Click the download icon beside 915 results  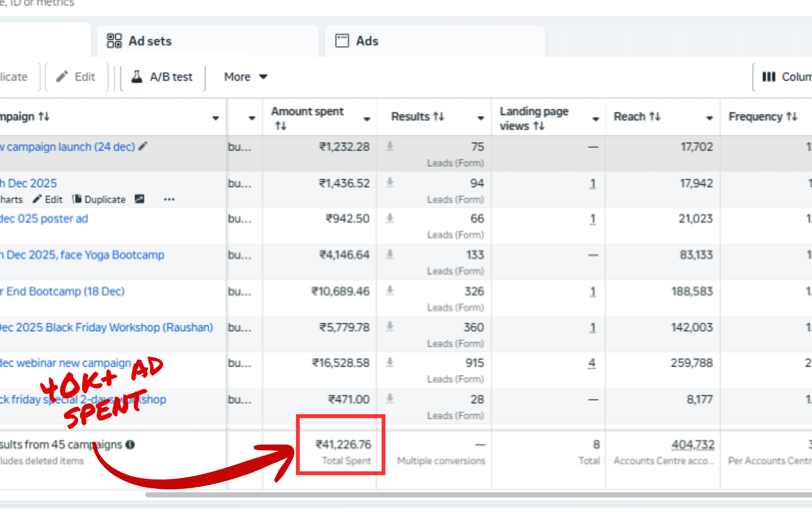pos(390,362)
